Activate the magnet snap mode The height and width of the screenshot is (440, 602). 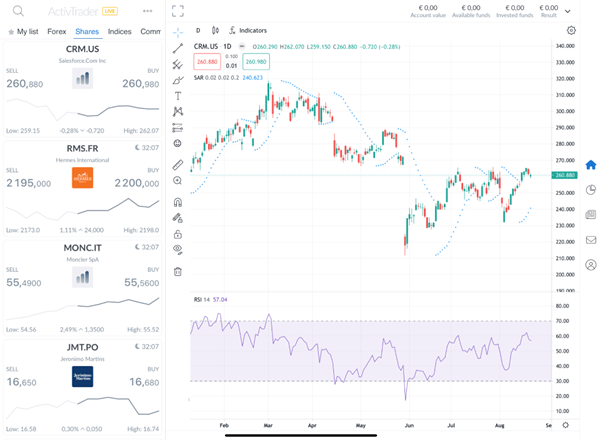(x=178, y=201)
